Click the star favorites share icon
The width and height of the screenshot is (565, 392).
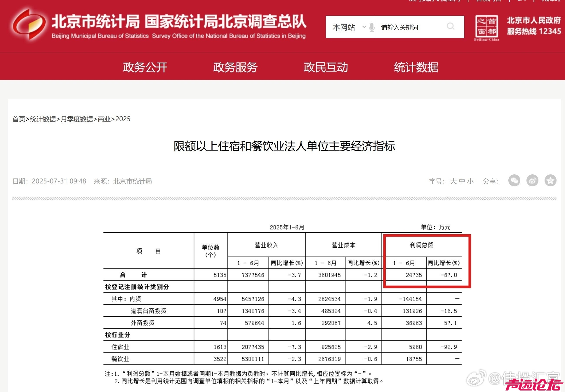coord(550,181)
